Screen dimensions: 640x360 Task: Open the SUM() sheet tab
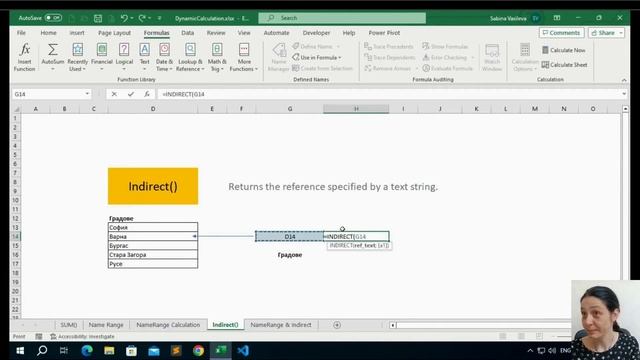pos(69,325)
